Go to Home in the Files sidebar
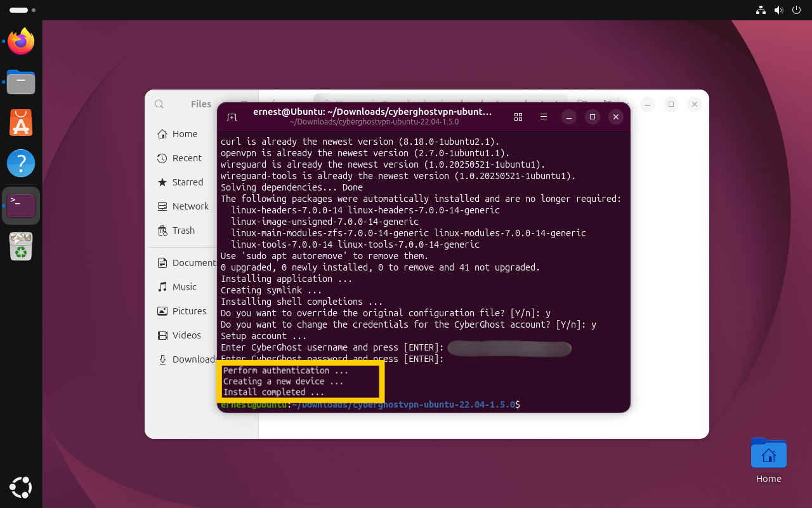 [183, 134]
